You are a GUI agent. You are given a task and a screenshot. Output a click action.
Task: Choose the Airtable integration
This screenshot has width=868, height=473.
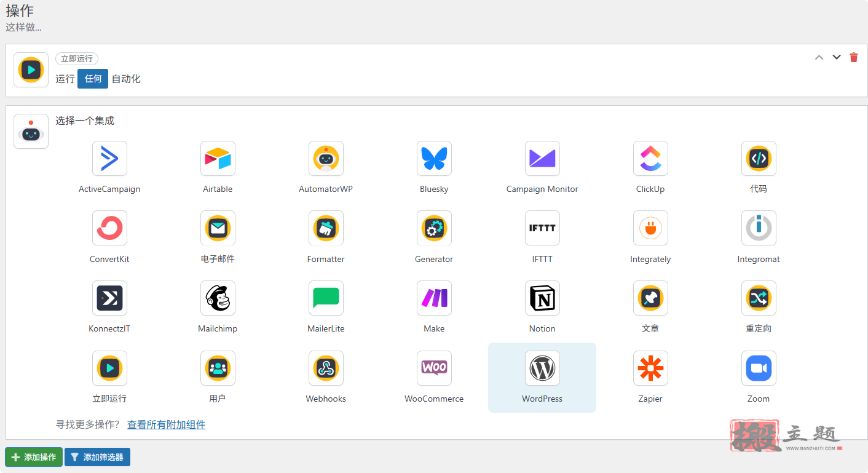[x=218, y=159]
